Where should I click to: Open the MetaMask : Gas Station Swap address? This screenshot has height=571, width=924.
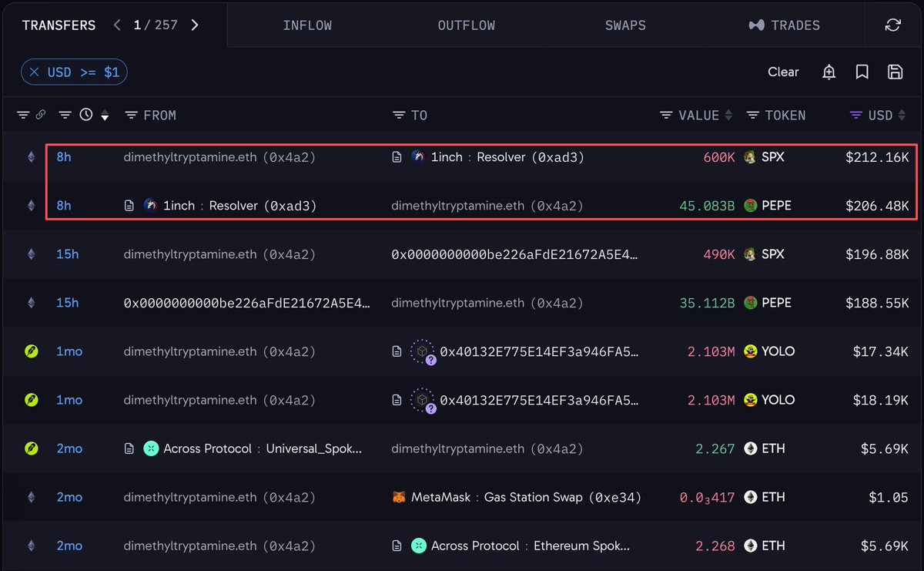click(x=526, y=497)
